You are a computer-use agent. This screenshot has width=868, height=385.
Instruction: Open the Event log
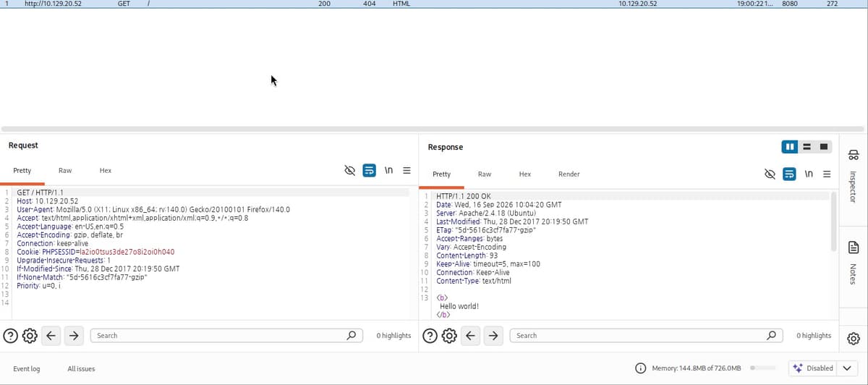(27, 368)
